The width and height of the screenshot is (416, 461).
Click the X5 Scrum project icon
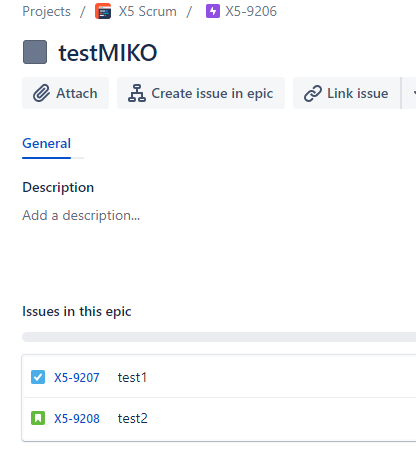(103, 11)
